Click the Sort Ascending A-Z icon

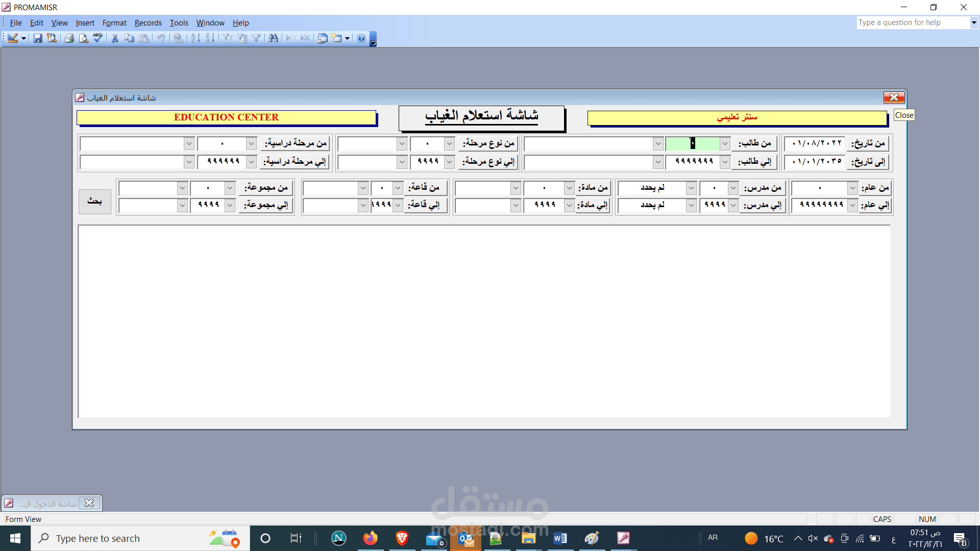[x=195, y=38]
